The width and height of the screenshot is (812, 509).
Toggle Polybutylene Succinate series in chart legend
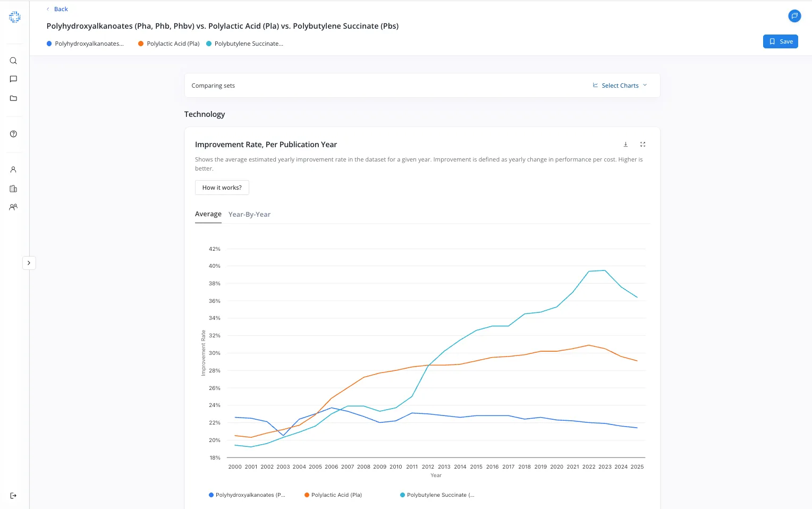[x=437, y=495]
